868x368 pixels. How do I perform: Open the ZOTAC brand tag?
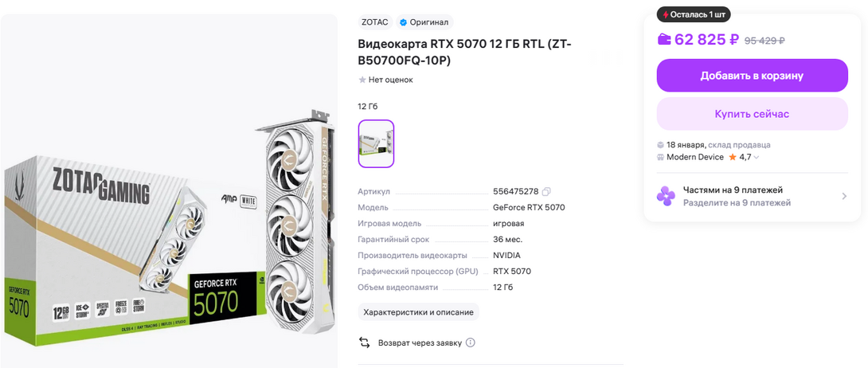coord(375,22)
